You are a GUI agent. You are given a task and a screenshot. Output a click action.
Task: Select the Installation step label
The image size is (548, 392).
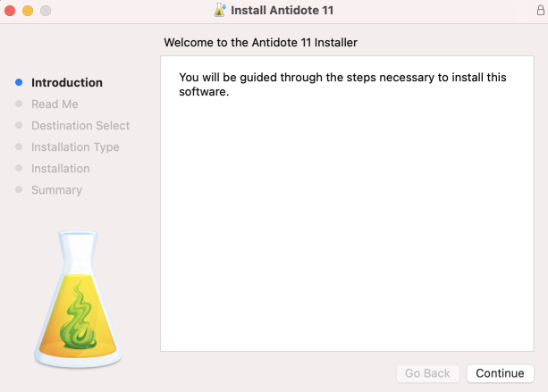point(61,169)
